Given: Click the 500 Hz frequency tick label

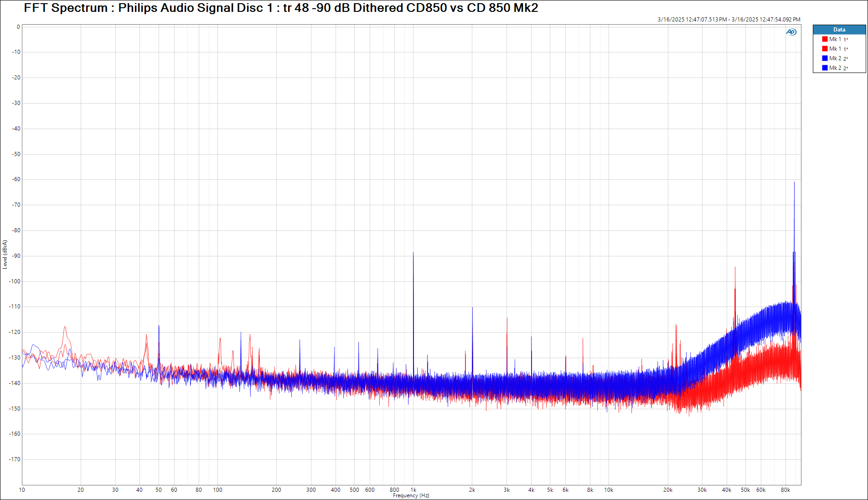Looking at the screenshot, I should tap(354, 490).
